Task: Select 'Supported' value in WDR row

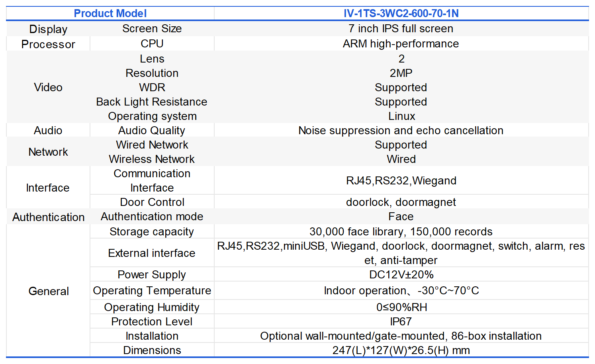Action: point(401,88)
